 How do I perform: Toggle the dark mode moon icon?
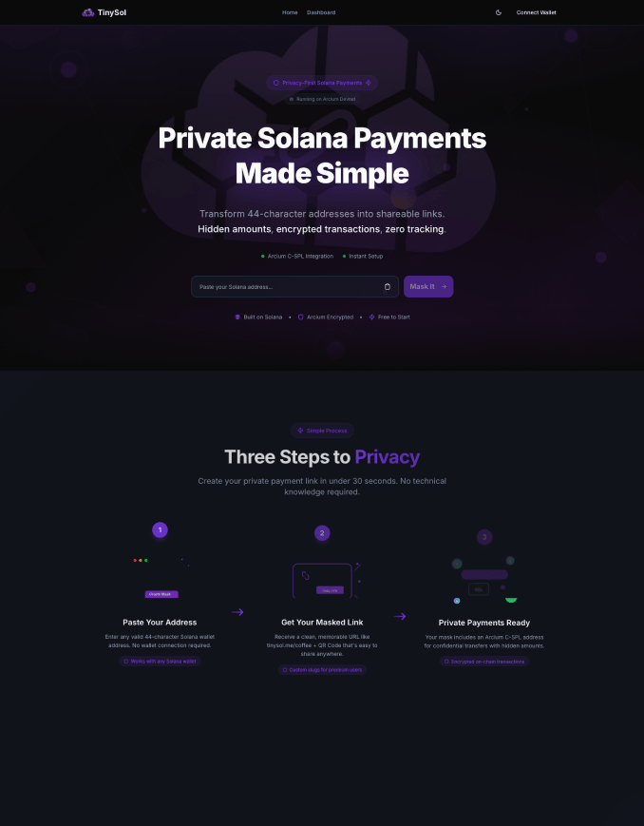tap(498, 12)
